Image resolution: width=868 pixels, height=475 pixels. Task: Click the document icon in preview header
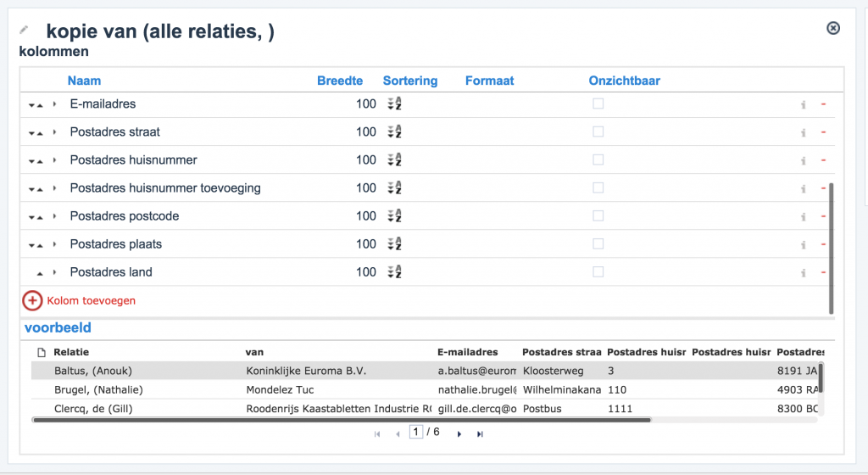tap(41, 352)
